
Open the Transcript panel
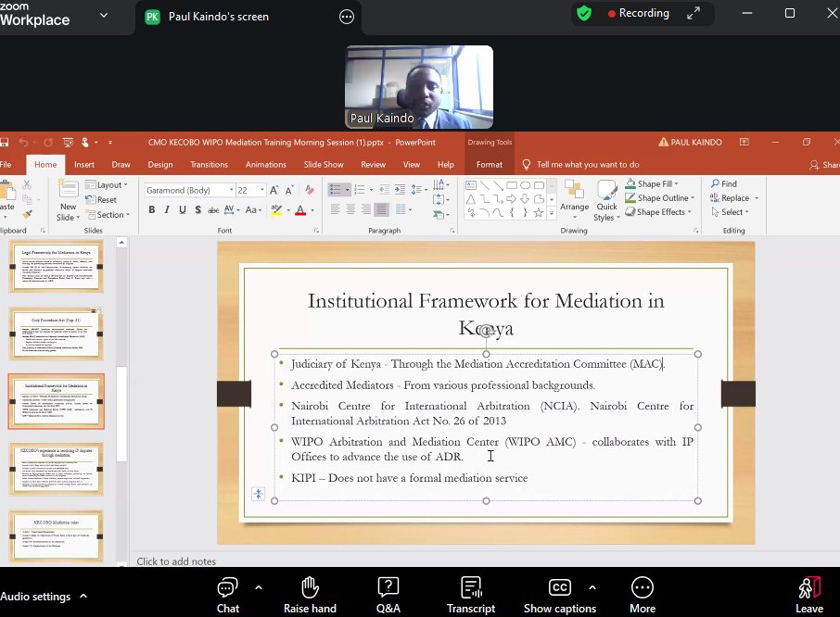click(x=471, y=595)
